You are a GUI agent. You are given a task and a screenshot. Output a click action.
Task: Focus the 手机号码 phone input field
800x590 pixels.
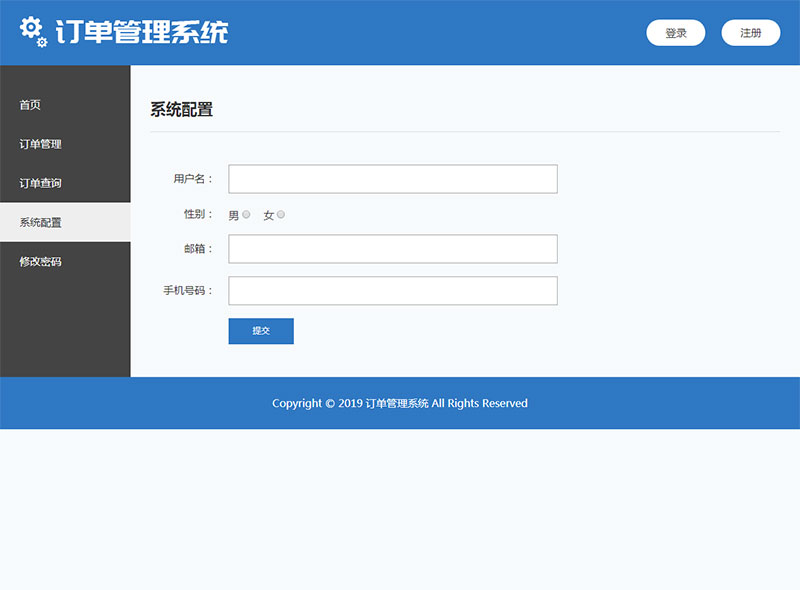pyautogui.click(x=393, y=290)
